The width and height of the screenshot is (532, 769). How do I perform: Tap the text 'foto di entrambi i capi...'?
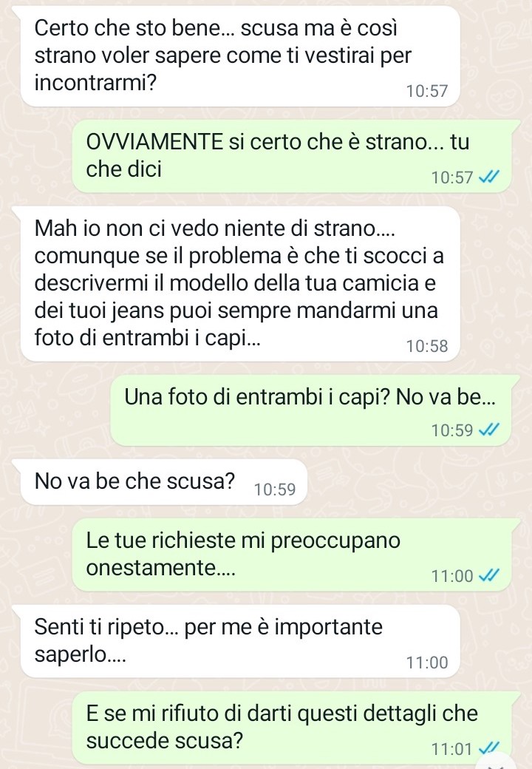(x=147, y=337)
